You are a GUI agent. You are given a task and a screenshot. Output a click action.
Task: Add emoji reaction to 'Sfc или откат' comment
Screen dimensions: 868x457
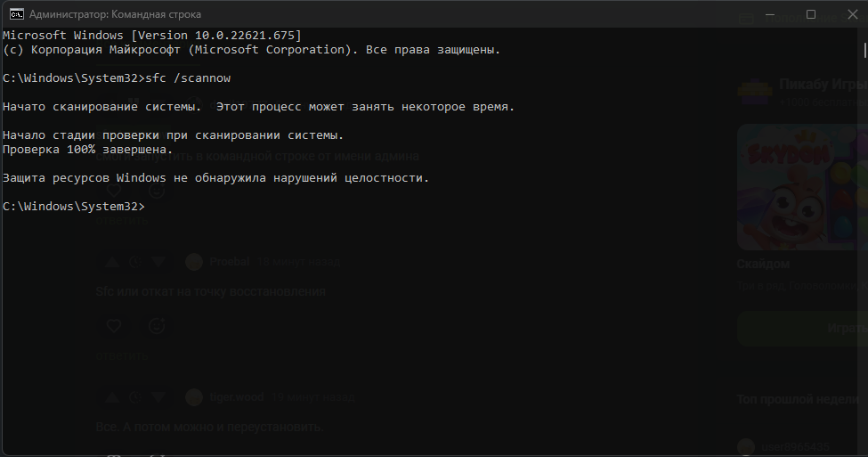click(156, 326)
